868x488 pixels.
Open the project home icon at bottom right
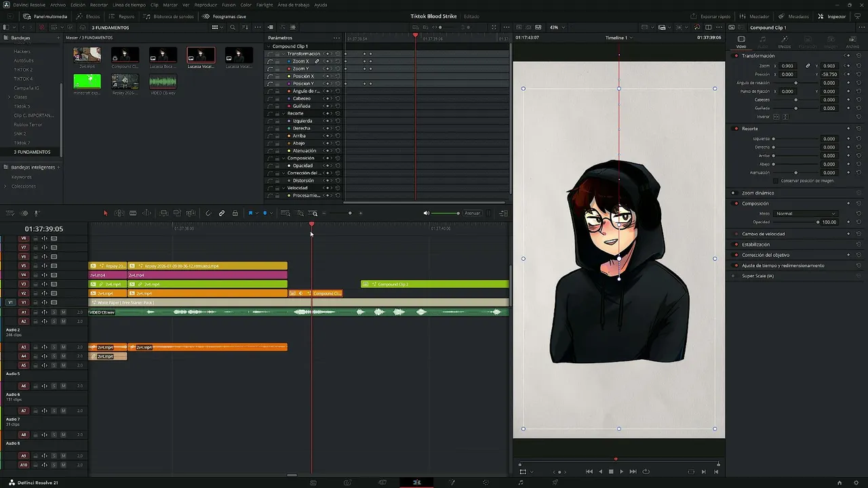tap(840, 483)
